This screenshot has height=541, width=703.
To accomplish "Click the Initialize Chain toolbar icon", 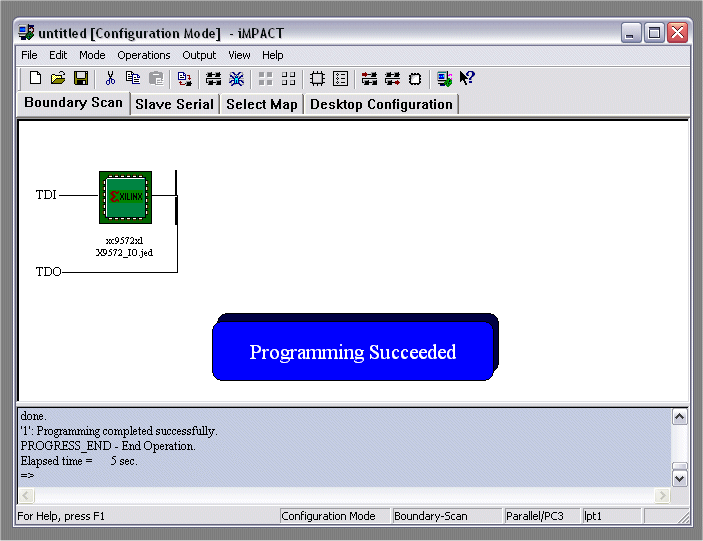I will click(213, 78).
